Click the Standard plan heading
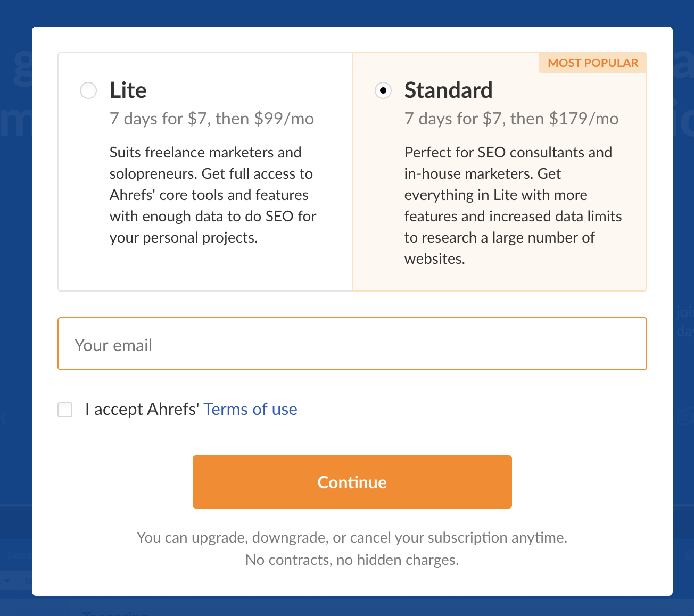Image resolution: width=694 pixels, height=616 pixels. pyautogui.click(x=448, y=90)
